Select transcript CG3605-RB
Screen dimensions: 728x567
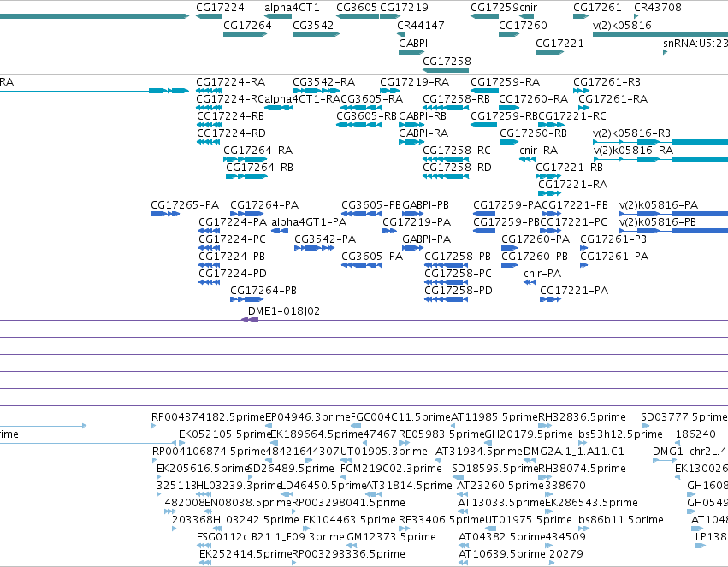point(359,124)
